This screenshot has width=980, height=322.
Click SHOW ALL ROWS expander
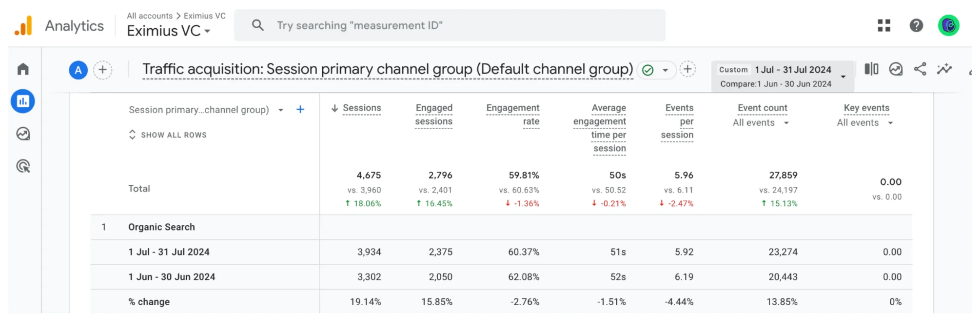coord(168,135)
